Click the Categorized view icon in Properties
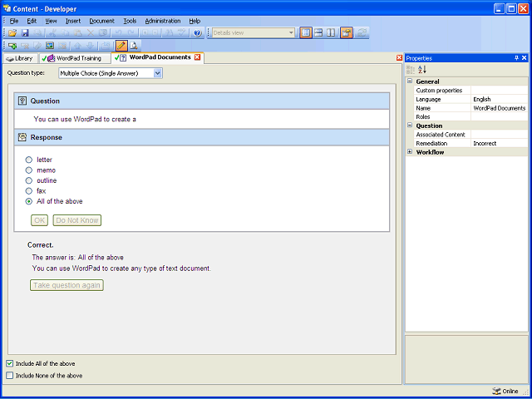This screenshot has height=399, width=532. [x=411, y=70]
